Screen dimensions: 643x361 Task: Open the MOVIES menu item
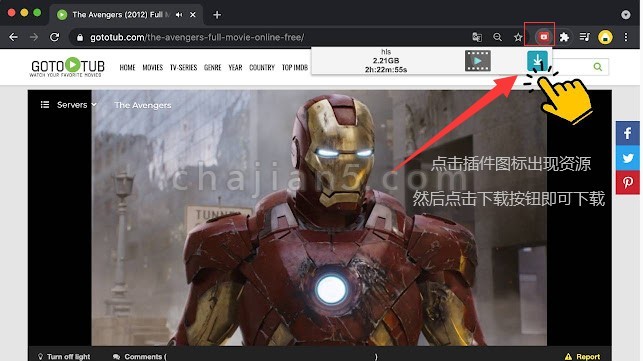153,67
